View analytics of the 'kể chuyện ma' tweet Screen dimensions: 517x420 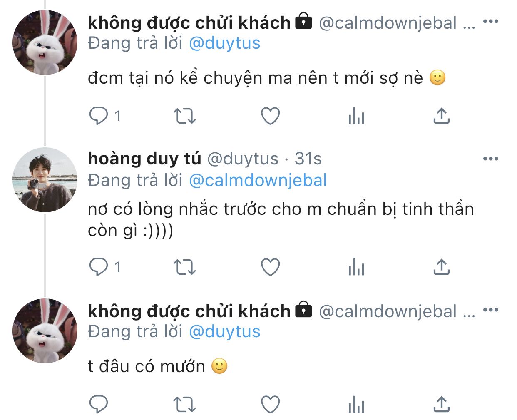356,116
